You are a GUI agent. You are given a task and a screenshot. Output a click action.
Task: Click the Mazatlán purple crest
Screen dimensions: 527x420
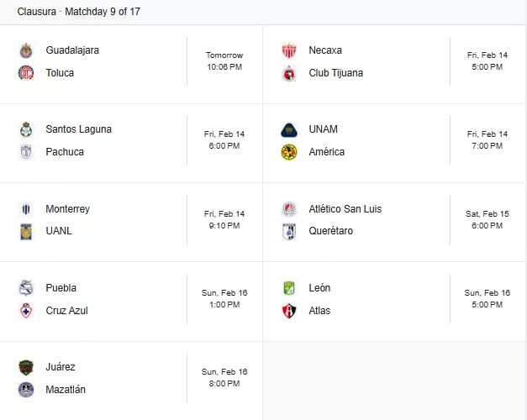[x=26, y=390]
